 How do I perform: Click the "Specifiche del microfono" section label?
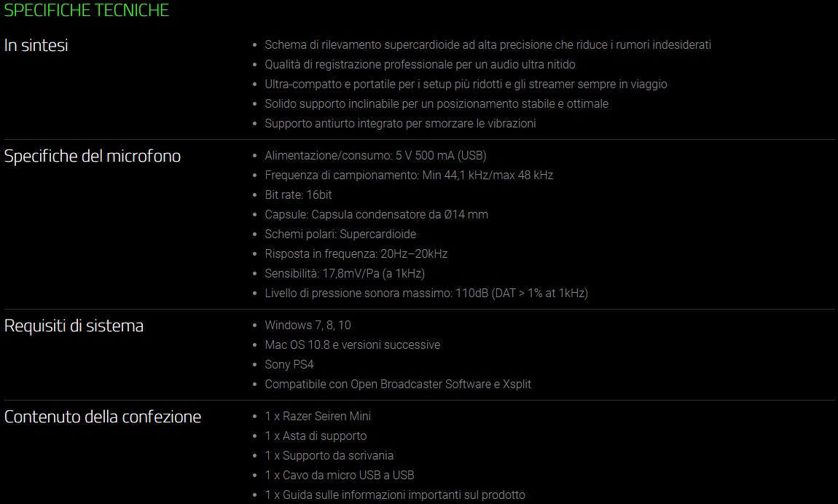click(x=93, y=156)
